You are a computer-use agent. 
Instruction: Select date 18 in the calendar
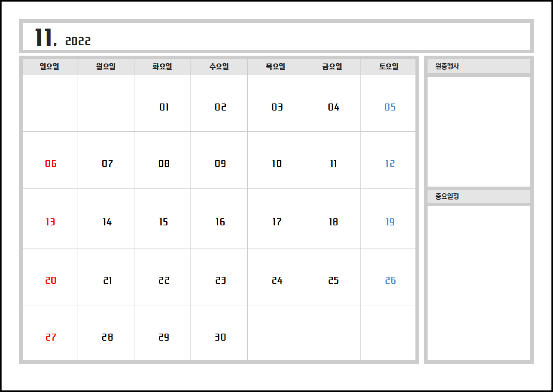point(333,222)
